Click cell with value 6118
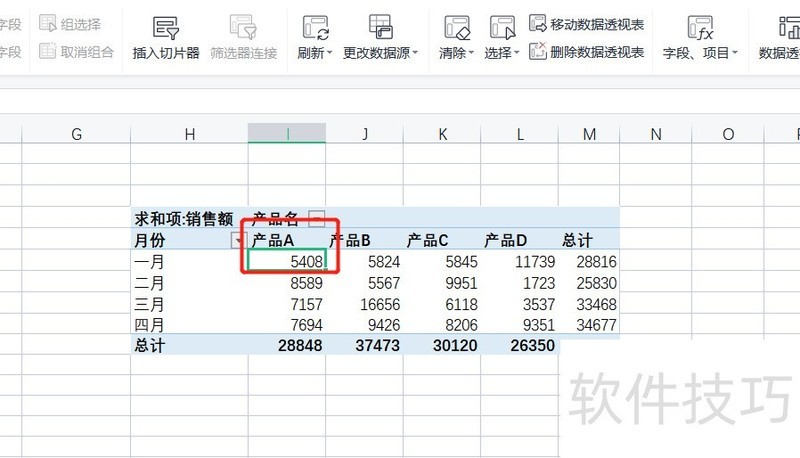This screenshot has width=800, height=458. 442,304
